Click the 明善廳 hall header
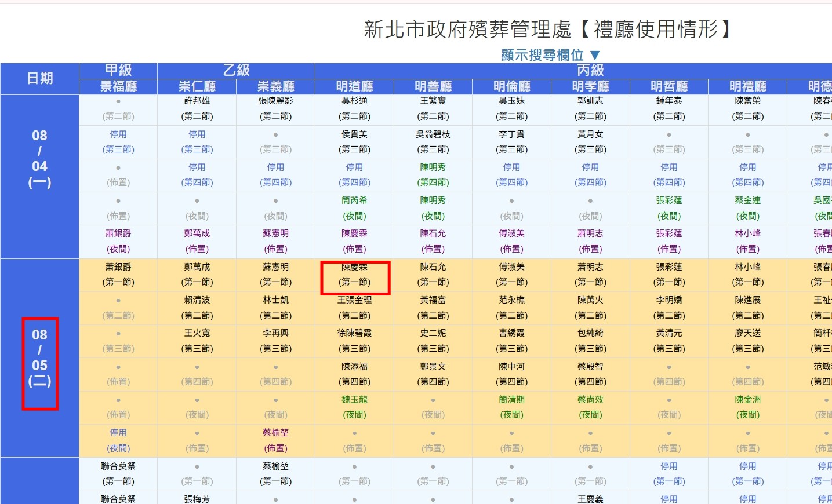Viewport: 832px width, 504px height. coord(433,87)
